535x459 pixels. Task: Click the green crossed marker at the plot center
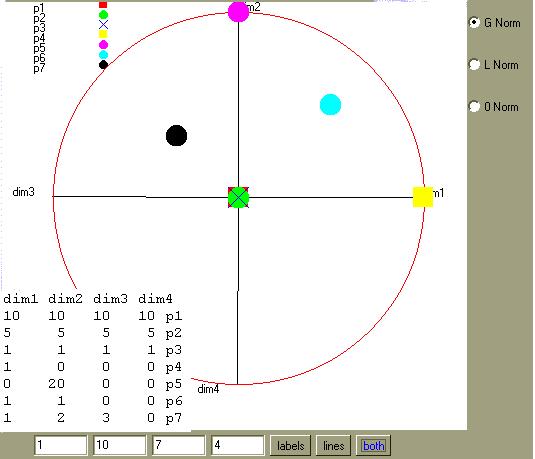click(x=238, y=197)
